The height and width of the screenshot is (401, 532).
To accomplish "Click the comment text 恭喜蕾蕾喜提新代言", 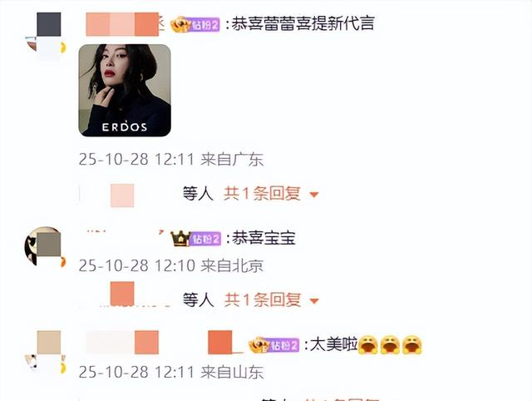I will (x=303, y=24).
